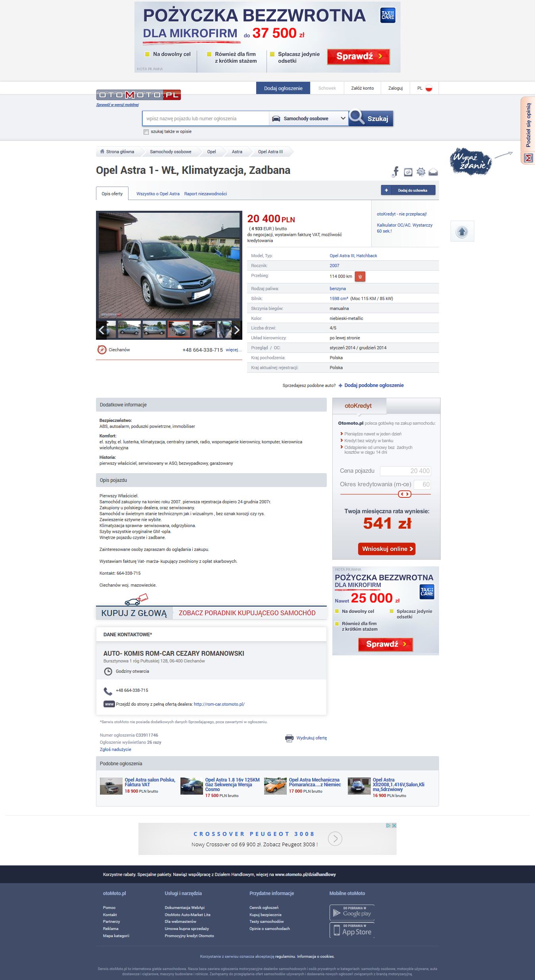
Task: Open the orange Opel Astra similar listing thumbnail
Action: coord(275,786)
